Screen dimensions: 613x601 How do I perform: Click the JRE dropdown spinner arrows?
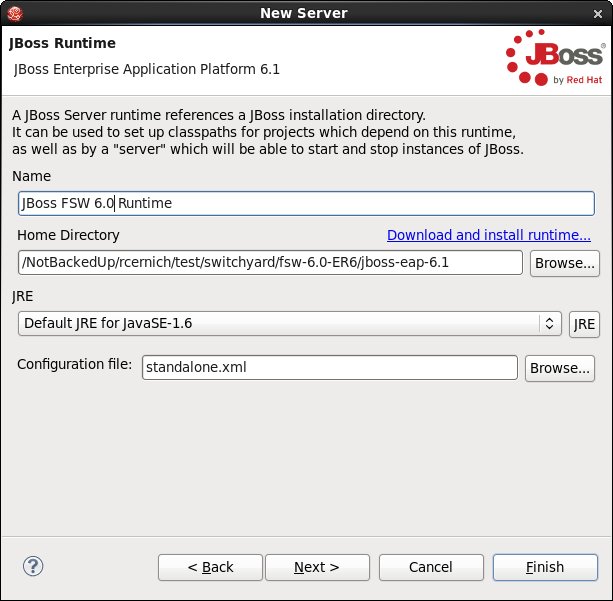549,323
